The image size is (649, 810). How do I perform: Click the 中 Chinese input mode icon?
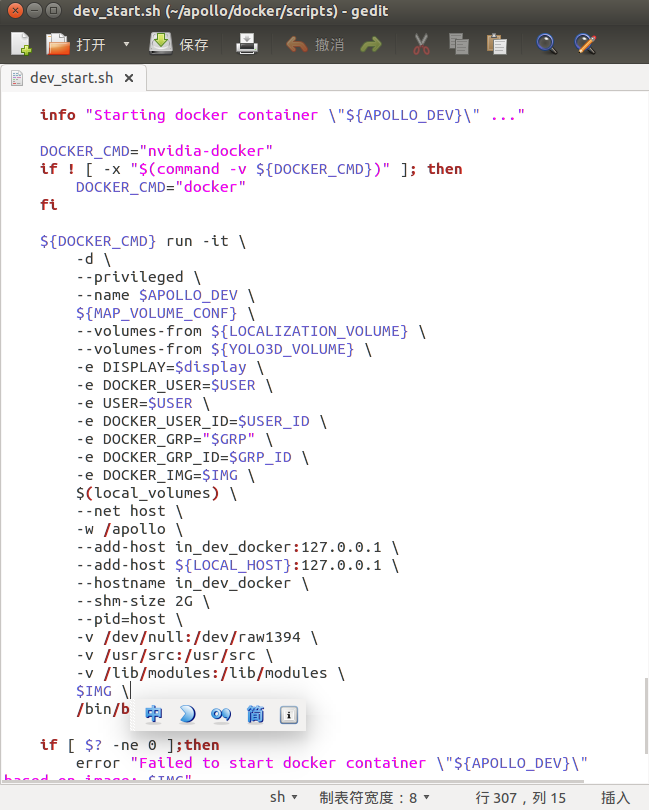153,714
